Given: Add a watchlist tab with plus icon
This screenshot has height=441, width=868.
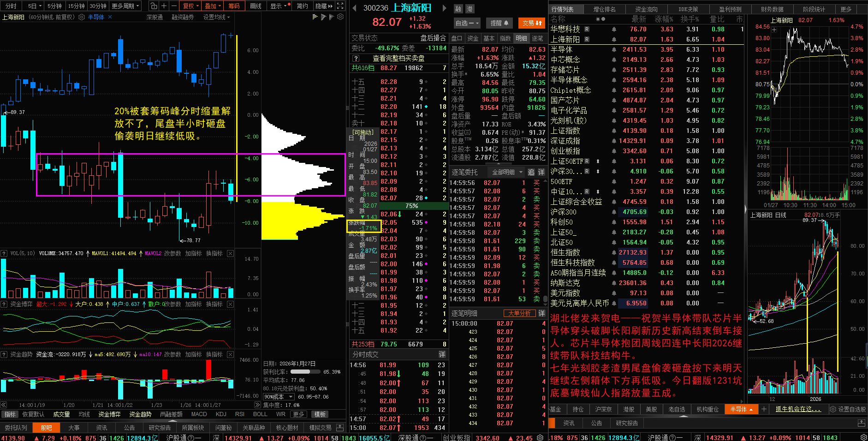Looking at the screenshot, I should [x=763, y=409].
